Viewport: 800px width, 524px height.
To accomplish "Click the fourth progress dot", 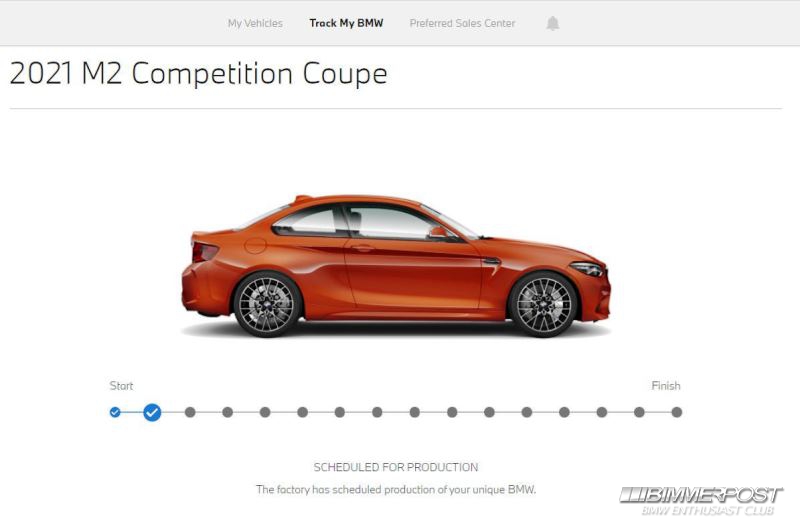I will (x=228, y=412).
